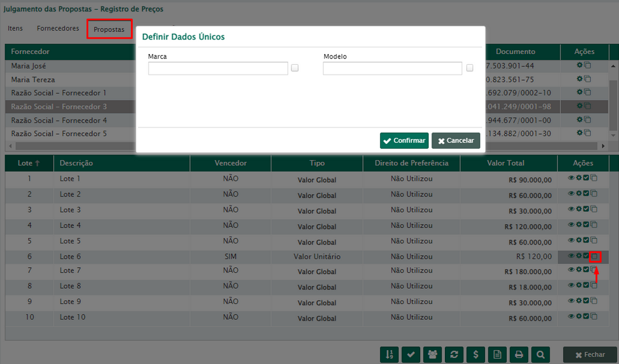Screen dimensions: 619x364
Task: Open the Propostas tab
Action: pos(109,29)
